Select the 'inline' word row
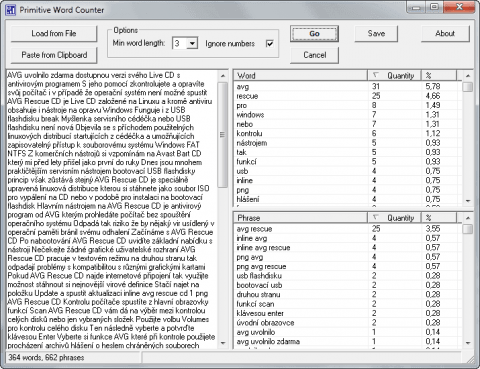The image size is (480, 369). coord(348,180)
